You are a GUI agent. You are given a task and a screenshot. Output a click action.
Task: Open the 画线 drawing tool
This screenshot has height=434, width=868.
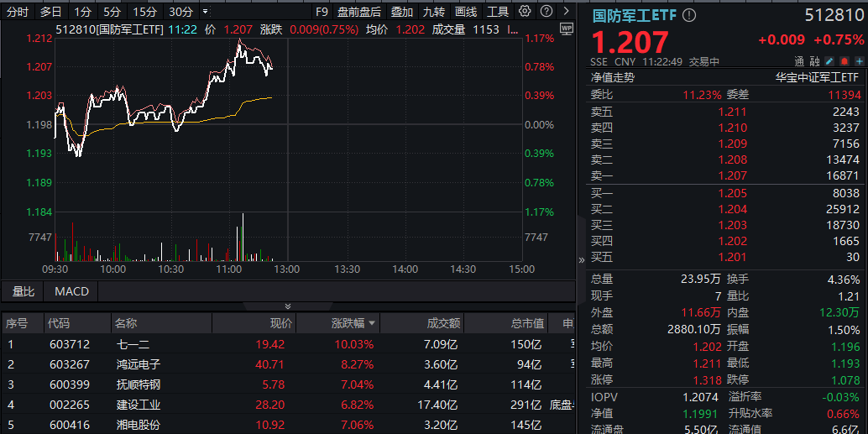466,12
